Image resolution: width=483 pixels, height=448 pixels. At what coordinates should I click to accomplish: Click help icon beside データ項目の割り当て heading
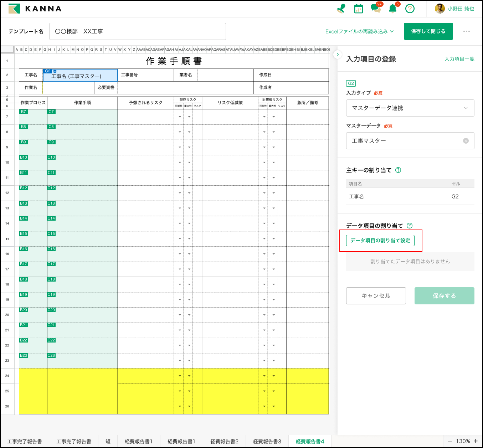[x=410, y=226]
